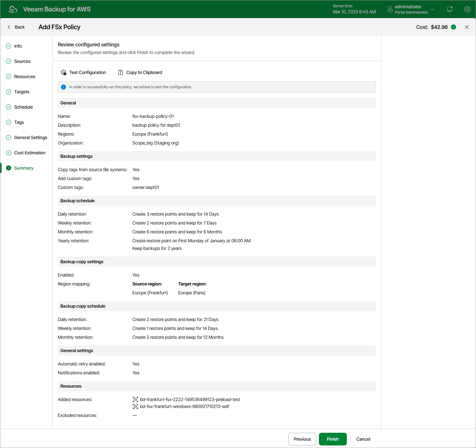Click the Previous button

[x=302, y=439]
